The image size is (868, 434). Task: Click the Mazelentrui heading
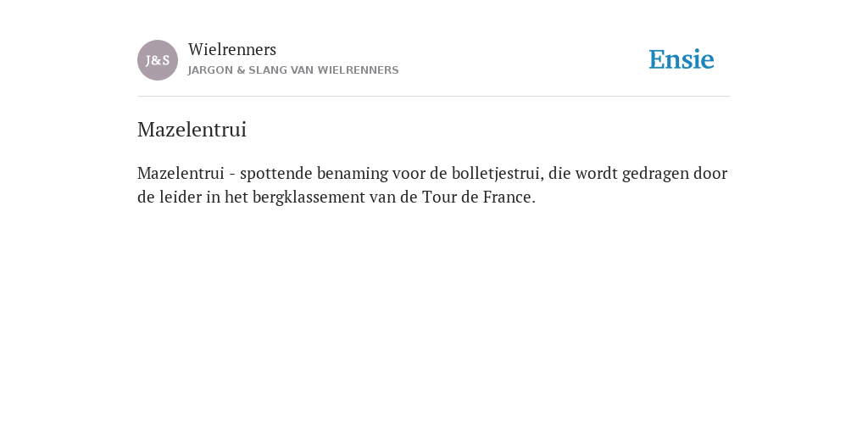click(x=192, y=130)
